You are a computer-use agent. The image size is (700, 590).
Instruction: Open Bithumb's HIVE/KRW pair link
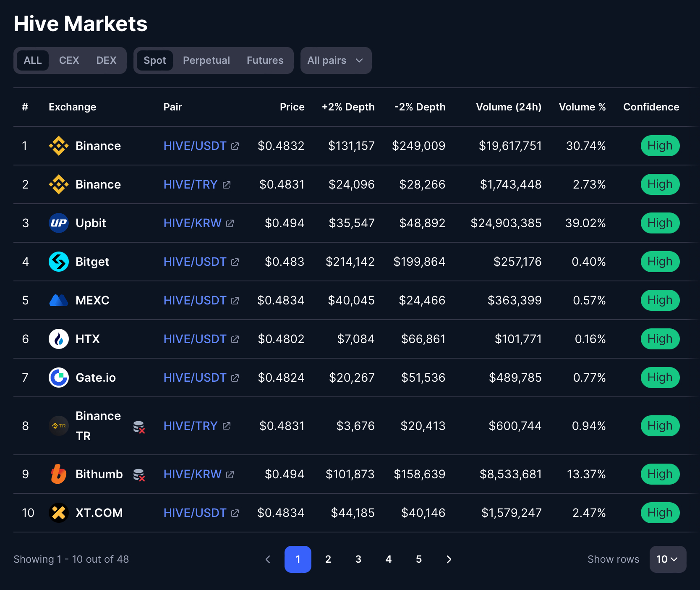point(193,474)
